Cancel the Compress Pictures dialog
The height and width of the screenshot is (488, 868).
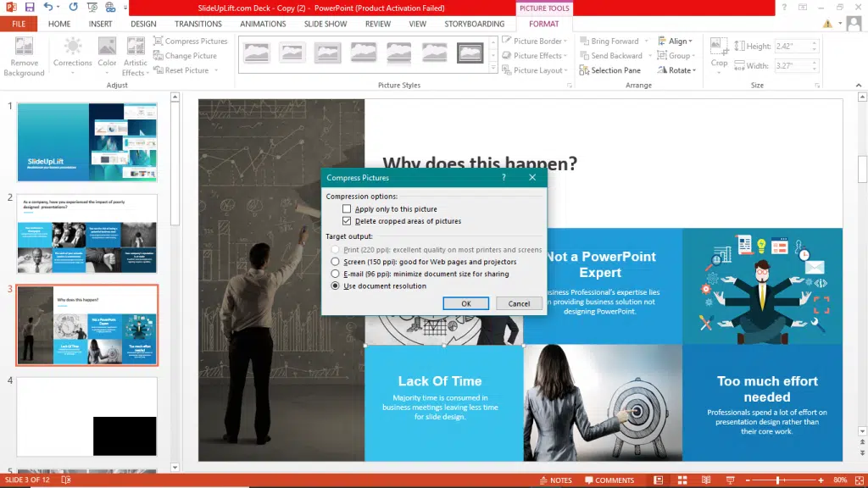[519, 303]
